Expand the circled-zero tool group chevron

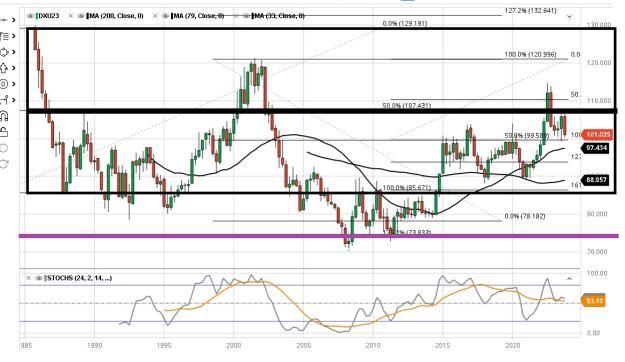(14, 84)
